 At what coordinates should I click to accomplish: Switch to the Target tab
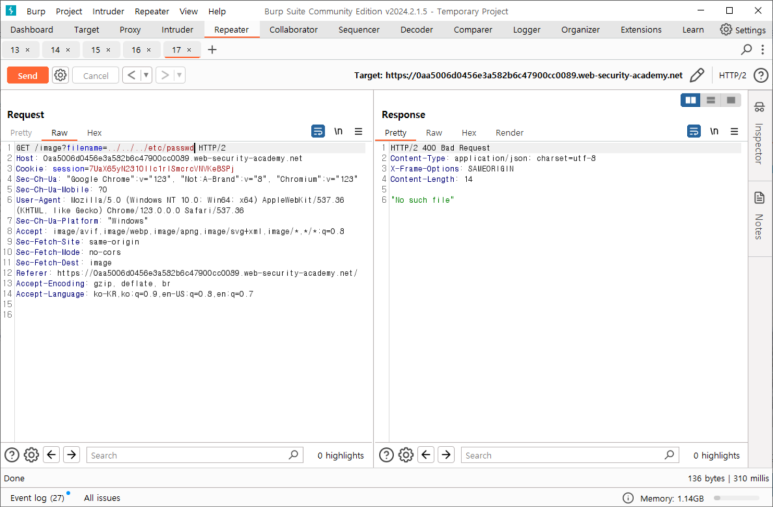pos(86,30)
